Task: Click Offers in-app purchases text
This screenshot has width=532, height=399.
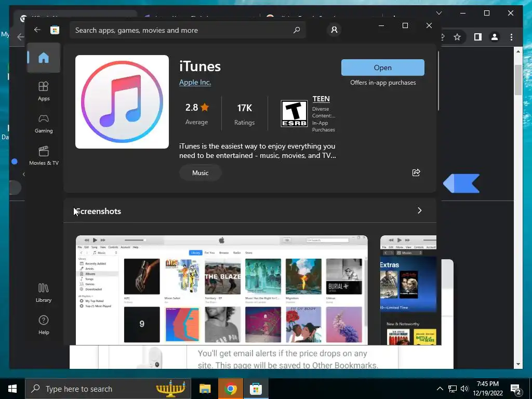Action: [383, 83]
